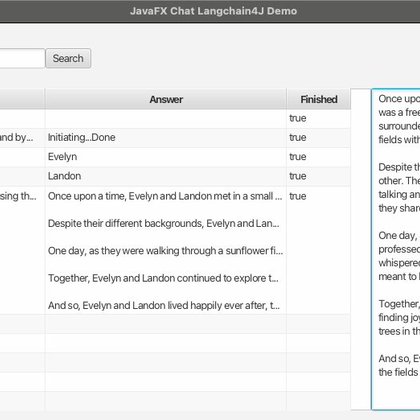
Task: Select the 'Evelyn' answer cell
Action: point(166,157)
